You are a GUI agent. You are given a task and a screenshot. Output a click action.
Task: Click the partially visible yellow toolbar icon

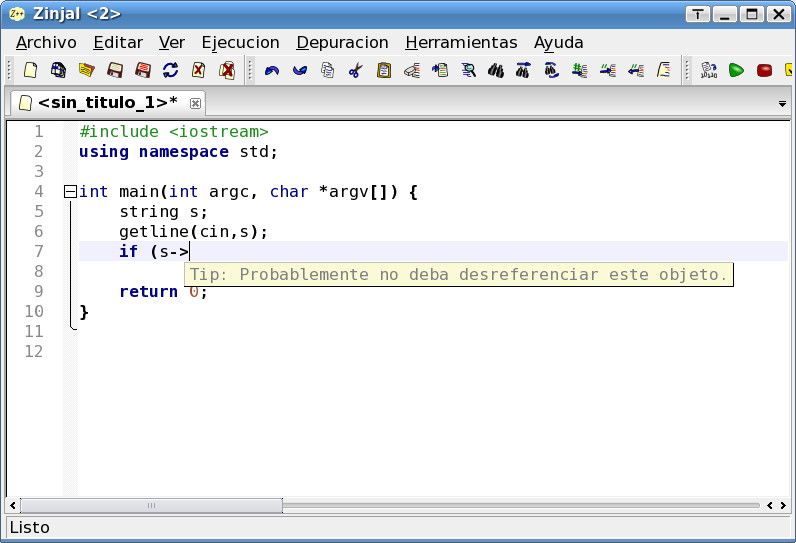pos(790,70)
